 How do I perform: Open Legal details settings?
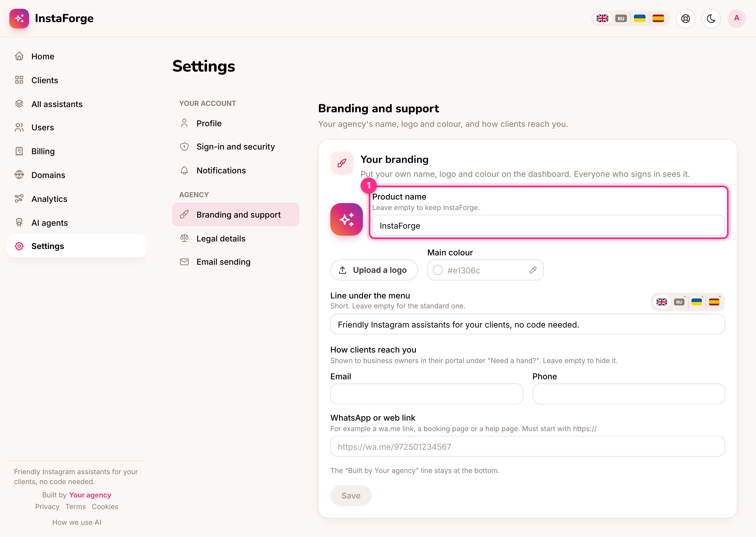[236, 239]
